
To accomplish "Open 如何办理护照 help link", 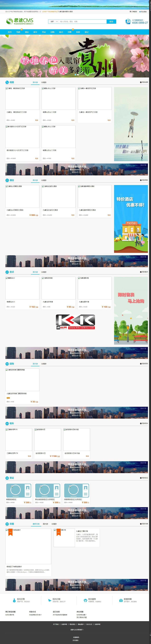I will click(x=10, y=614).
